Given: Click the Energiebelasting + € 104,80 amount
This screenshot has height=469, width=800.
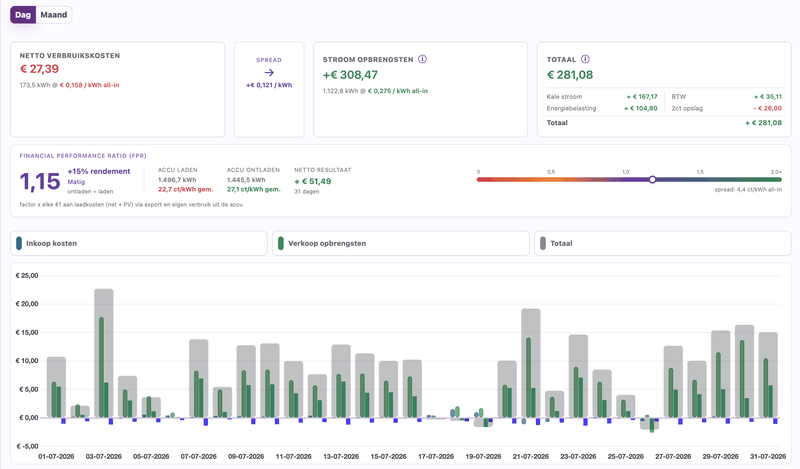Looking at the screenshot, I should (x=640, y=108).
